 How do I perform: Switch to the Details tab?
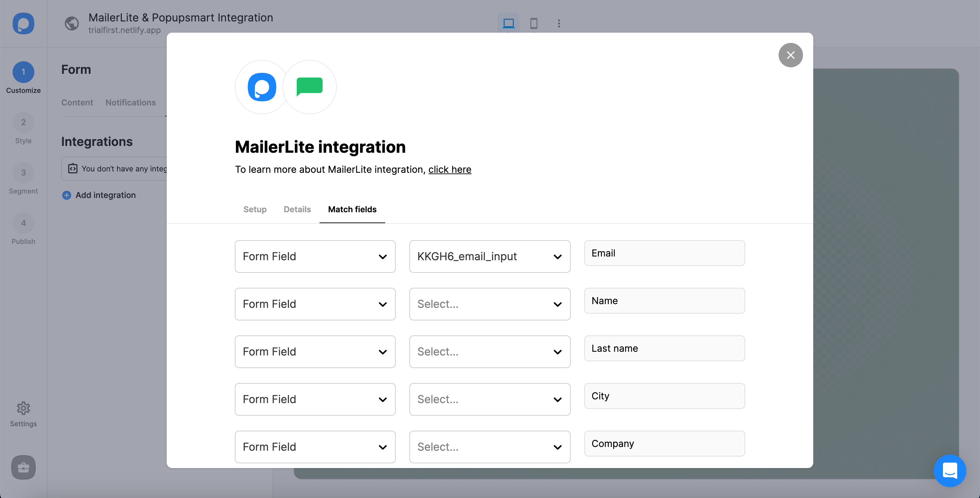297,208
